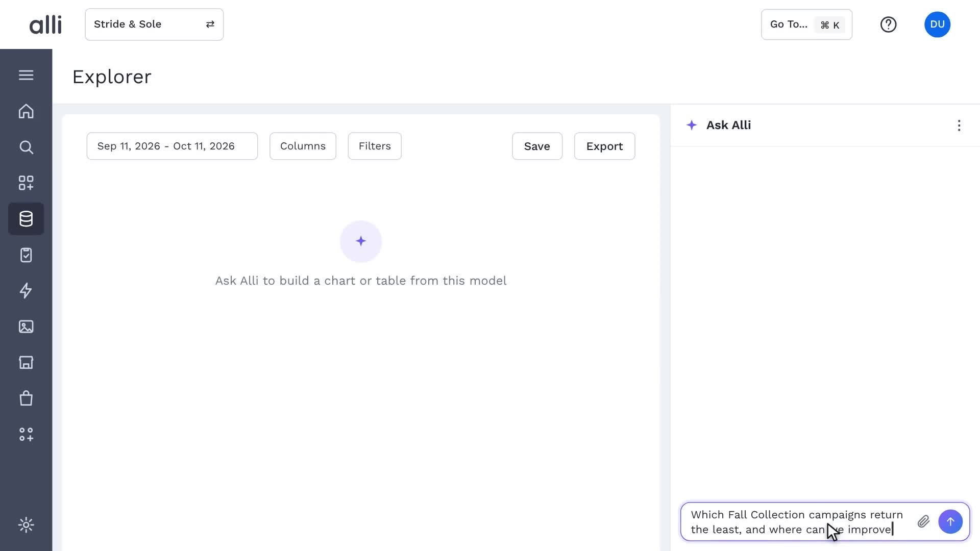This screenshot has width=980, height=551.
Task: Open the date range Sep 11 - Oct 11 picker
Action: [172, 146]
